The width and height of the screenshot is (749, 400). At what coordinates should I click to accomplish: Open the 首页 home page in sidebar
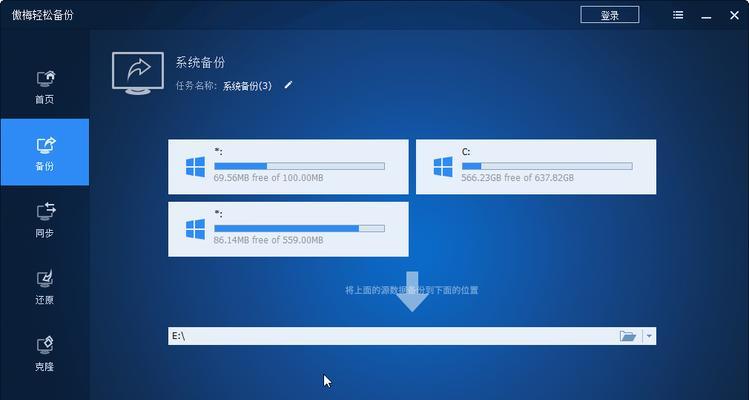coord(45,87)
